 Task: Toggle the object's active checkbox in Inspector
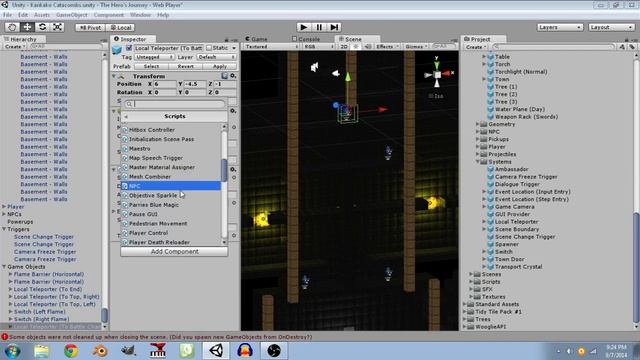129,48
